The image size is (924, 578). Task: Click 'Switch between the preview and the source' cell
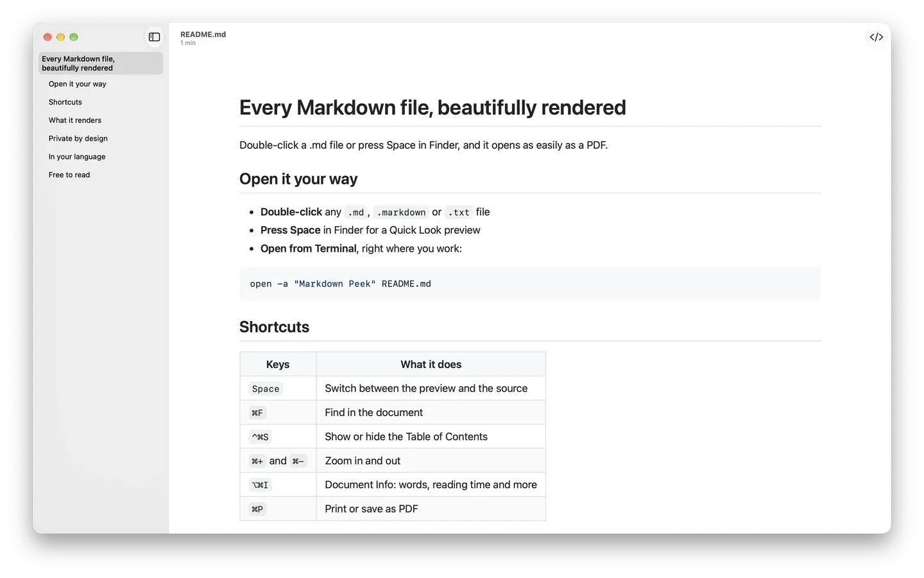point(431,389)
